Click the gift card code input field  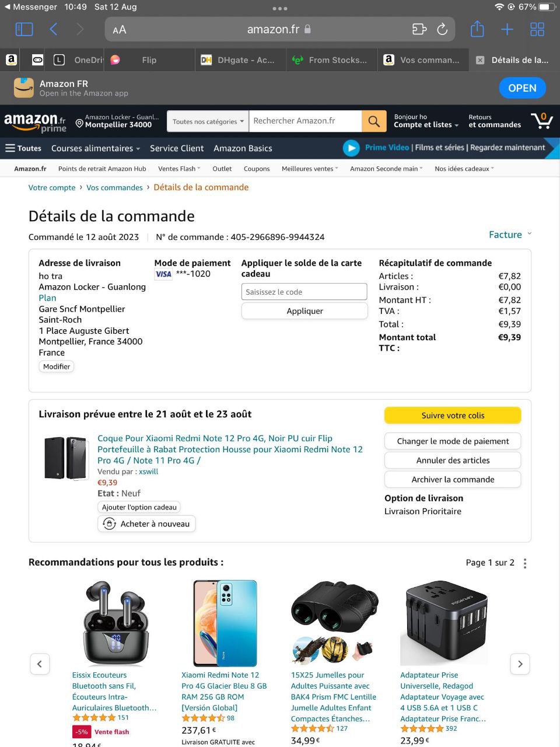[x=304, y=292]
